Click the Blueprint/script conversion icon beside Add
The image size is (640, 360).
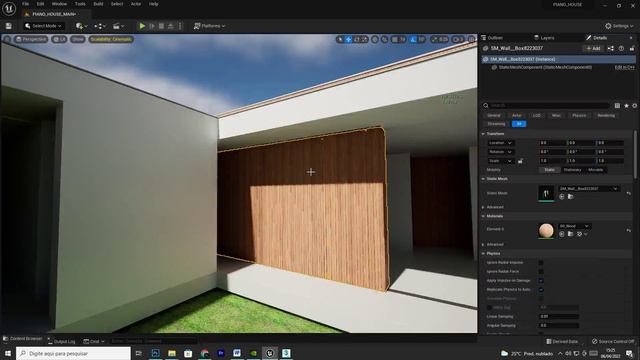[x=611, y=49]
